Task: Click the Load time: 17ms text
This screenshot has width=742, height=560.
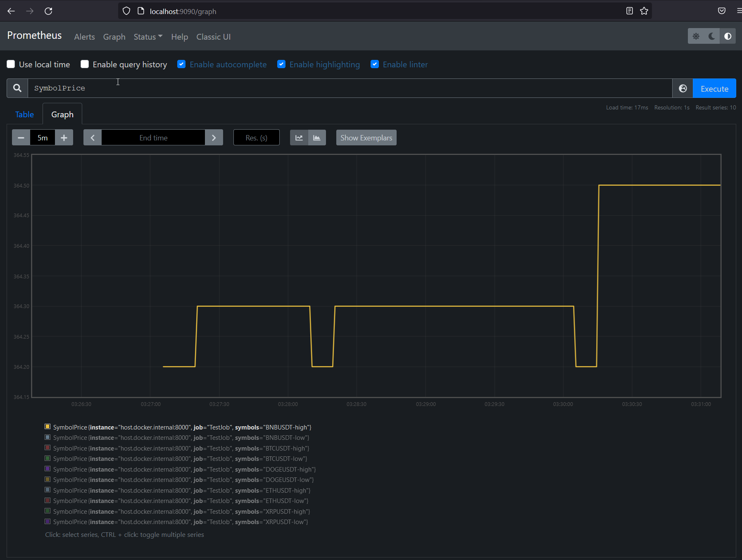Action: coord(627,107)
